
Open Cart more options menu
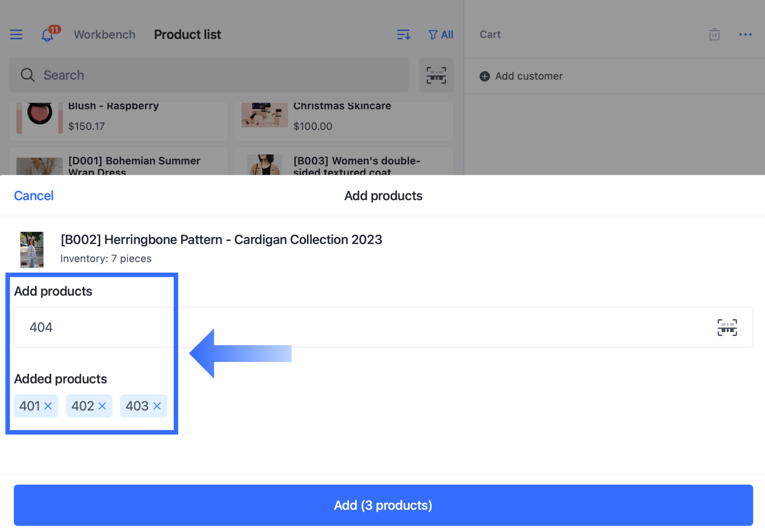click(x=745, y=35)
